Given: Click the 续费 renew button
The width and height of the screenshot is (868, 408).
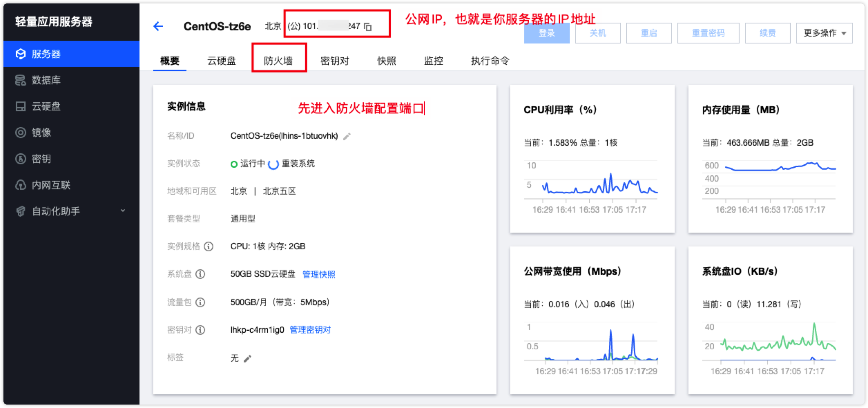Looking at the screenshot, I should coord(768,33).
